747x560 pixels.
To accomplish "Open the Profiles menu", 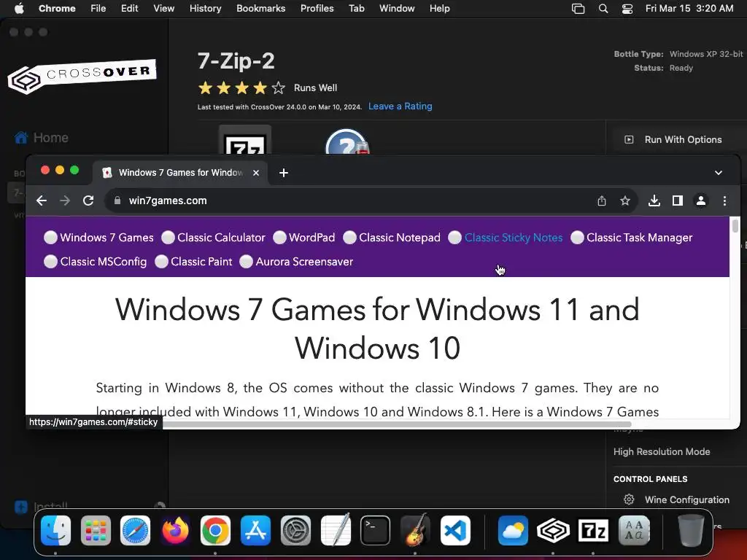I will click(317, 8).
